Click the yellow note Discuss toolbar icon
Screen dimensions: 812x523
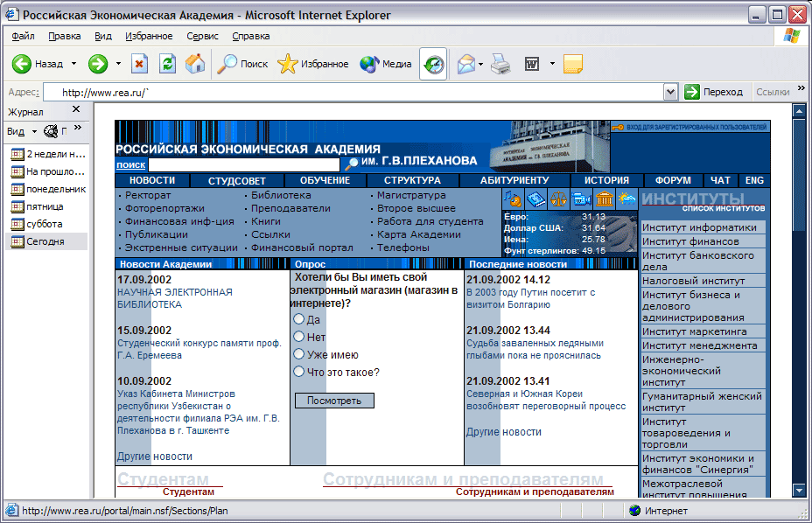click(x=573, y=64)
